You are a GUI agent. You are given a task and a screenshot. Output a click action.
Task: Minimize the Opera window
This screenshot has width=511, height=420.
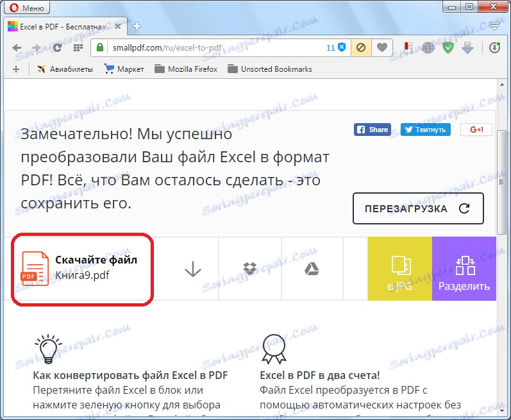click(x=452, y=7)
